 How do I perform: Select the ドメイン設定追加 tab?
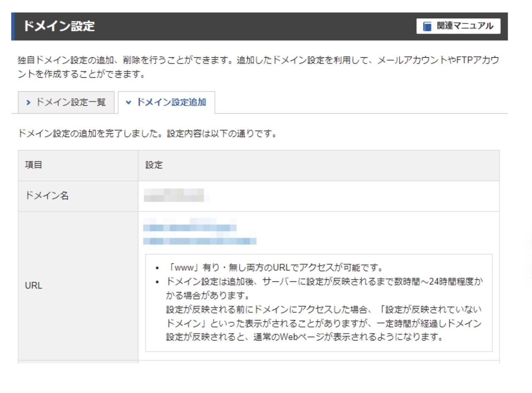167,103
